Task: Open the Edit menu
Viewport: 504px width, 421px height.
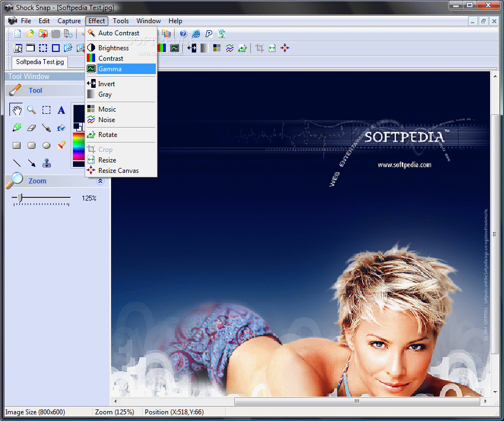Action: tap(44, 21)
